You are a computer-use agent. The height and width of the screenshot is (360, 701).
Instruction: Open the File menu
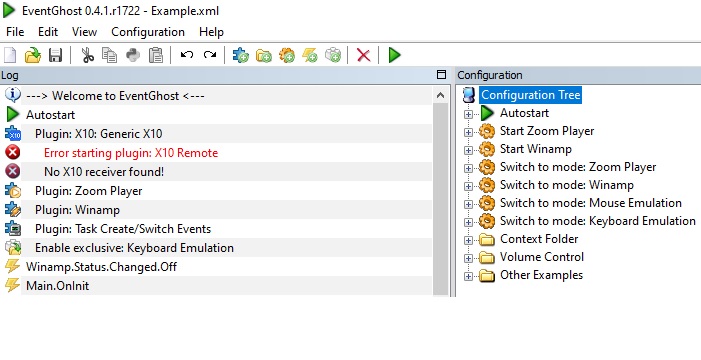click(x=15, y=32)
